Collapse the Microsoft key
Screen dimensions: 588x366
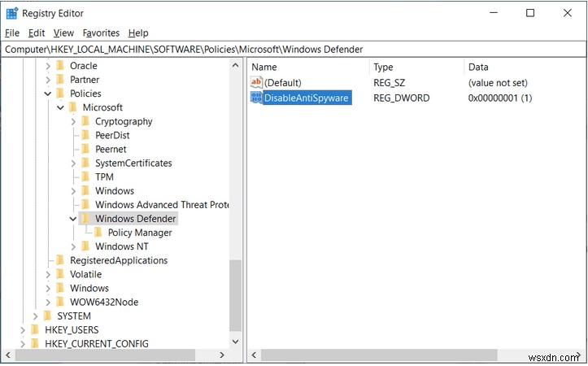[x=60, y=107]
